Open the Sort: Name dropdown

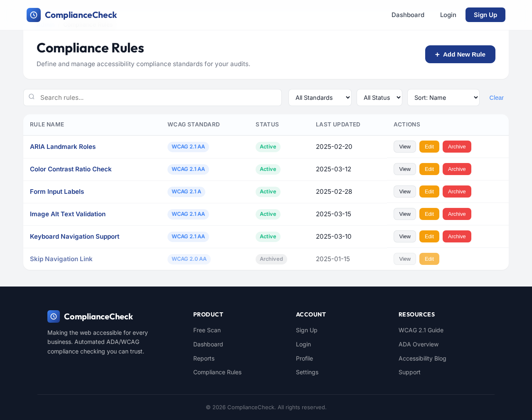coord(443,98)
